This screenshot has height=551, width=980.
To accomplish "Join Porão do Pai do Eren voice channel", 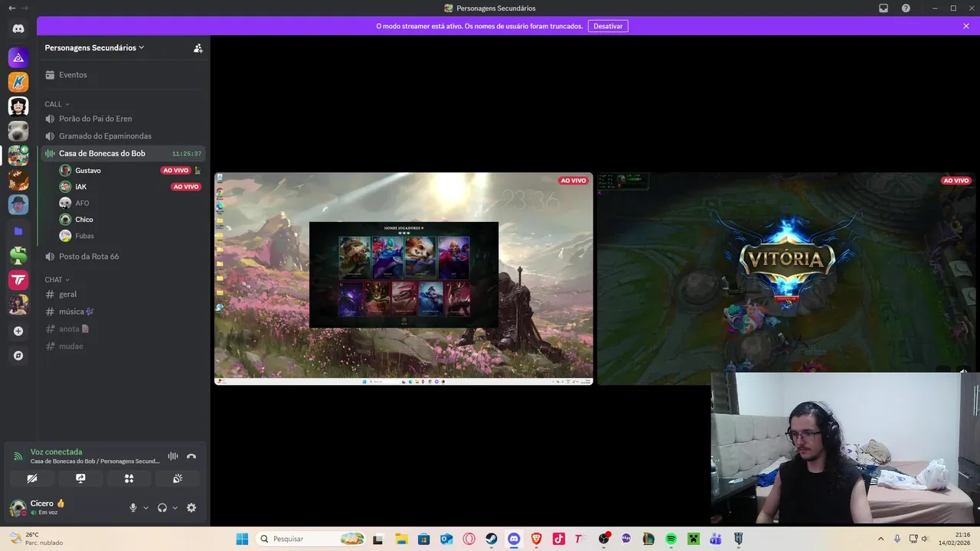I will pos(122,119).
